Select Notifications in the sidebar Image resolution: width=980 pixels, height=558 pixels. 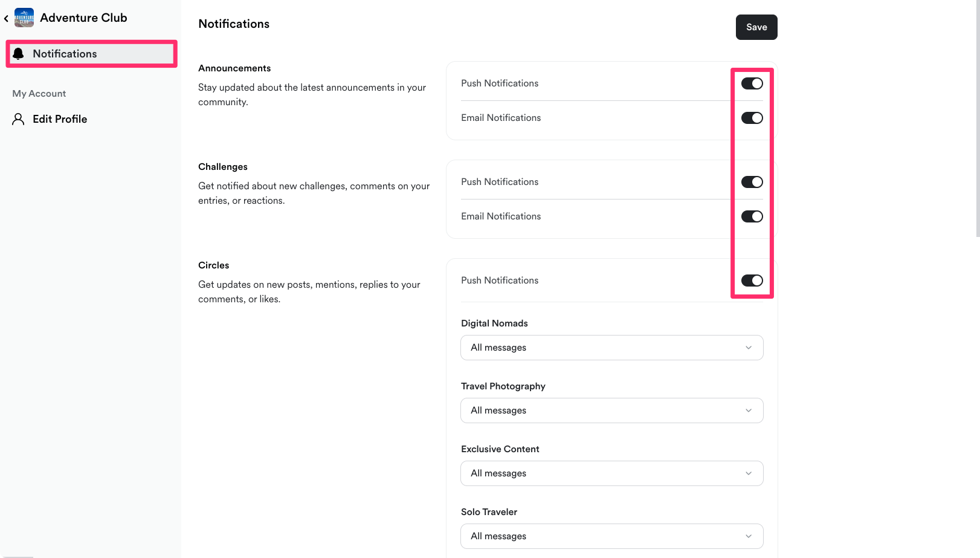pyautogui.click(x=65, y=54)
